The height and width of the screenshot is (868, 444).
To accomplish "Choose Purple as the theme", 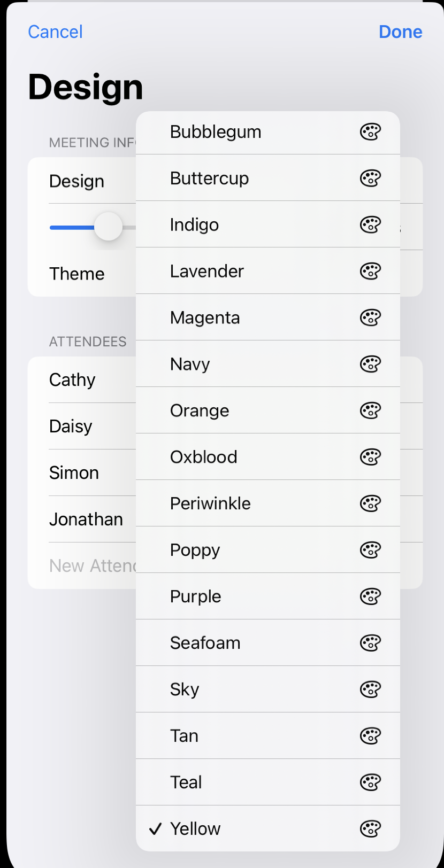I will point(196,596).
